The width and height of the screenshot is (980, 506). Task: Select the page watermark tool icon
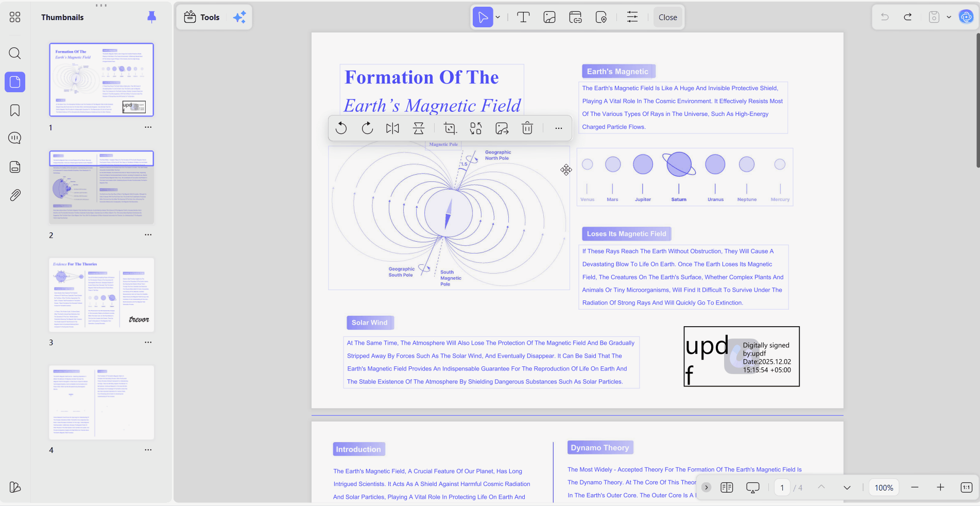pyautogui.click(x=601, y=17)
